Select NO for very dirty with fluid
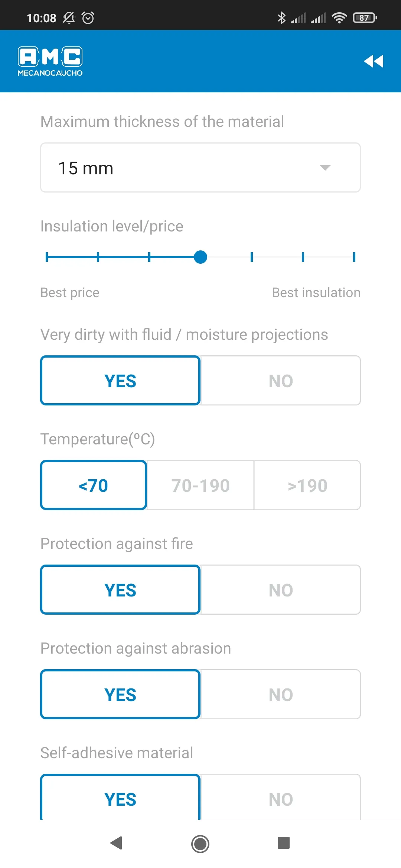 pos(281,381)
